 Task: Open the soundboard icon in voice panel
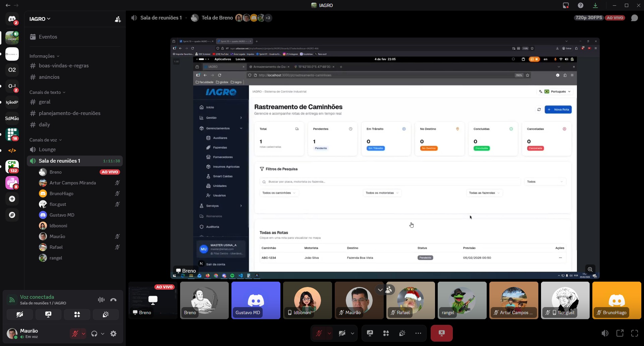coord(106,314)
